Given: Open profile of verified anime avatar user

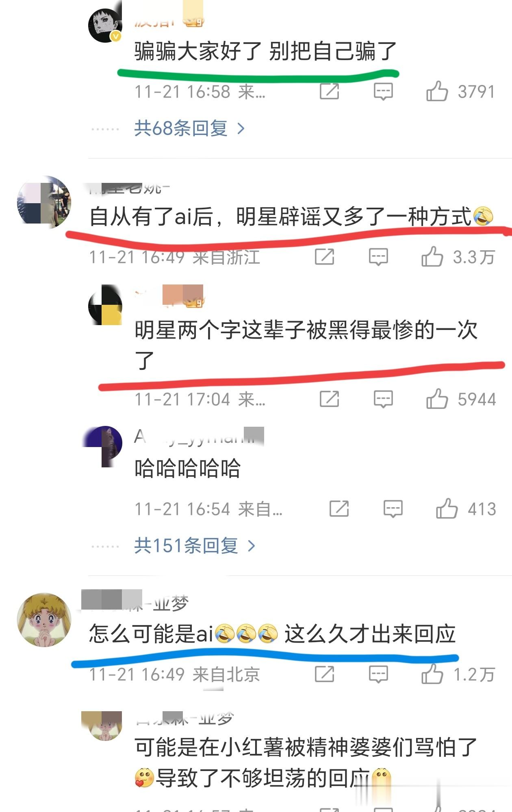Looking at the screenshot, I should pyautogui.click(x=105, y=25).
